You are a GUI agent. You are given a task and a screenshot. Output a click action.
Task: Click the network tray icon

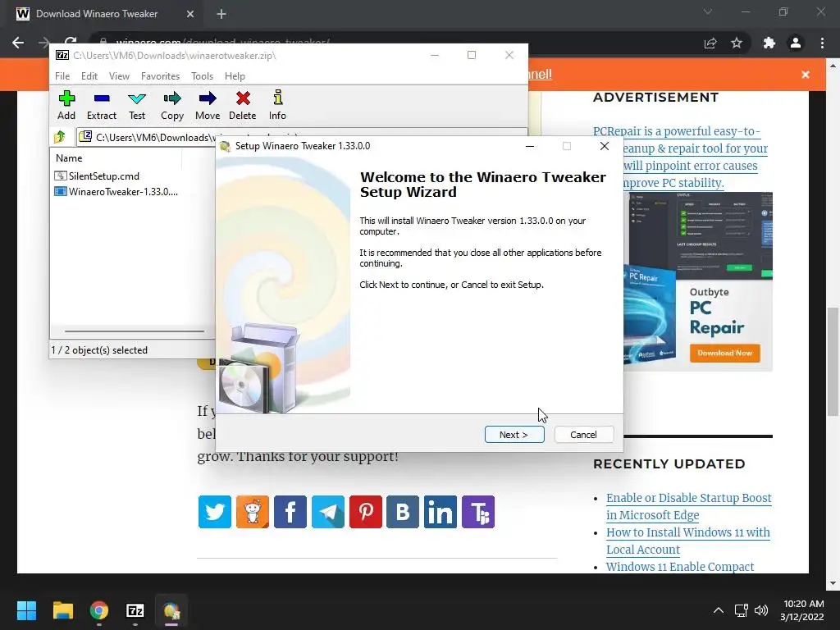coord(741,610)
